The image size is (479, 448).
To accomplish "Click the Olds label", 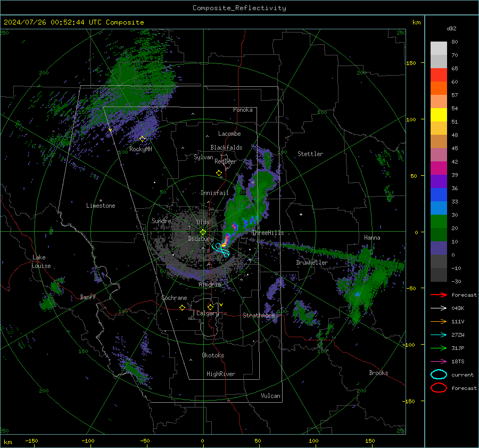I will point(203,222).
